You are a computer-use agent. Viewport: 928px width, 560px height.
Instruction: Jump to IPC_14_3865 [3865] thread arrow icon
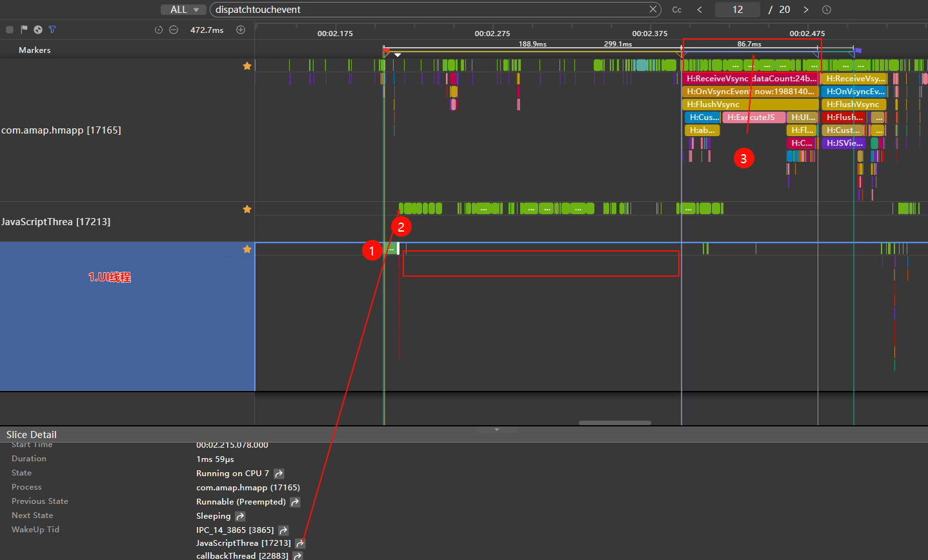(283, 530)
